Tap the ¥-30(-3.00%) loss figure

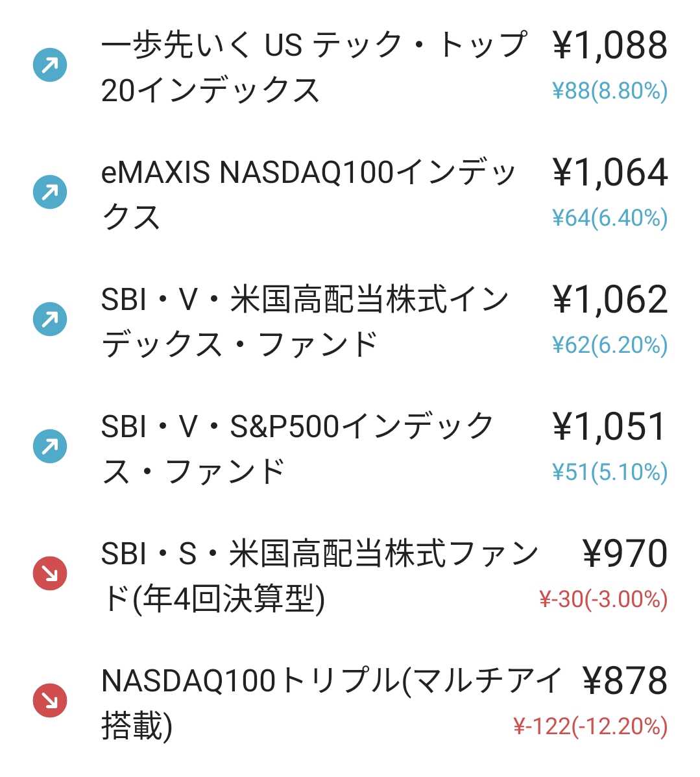click(x=603, y=600)
